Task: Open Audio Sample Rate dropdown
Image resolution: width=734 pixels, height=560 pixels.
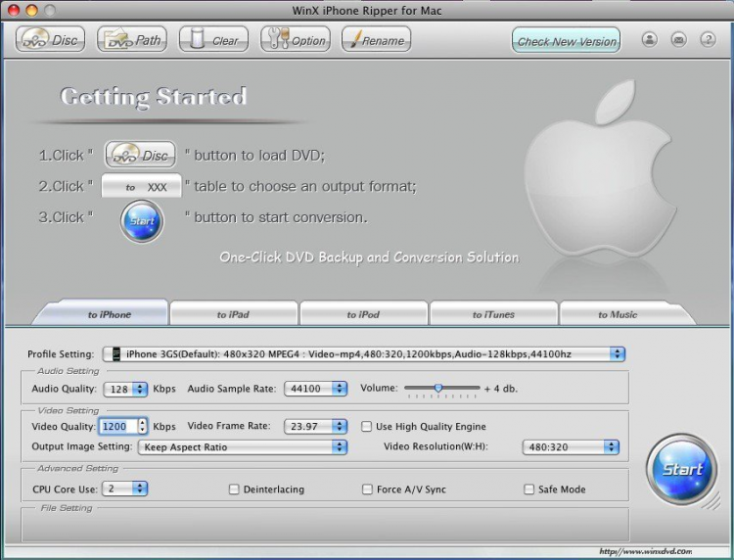Action: click(315, 388)
